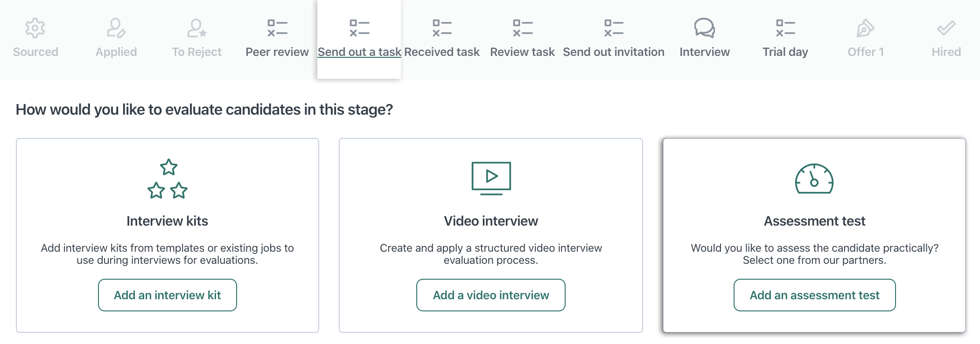Click the Interview kits card title
Screen dimensions: 980x344
[168, 221]
